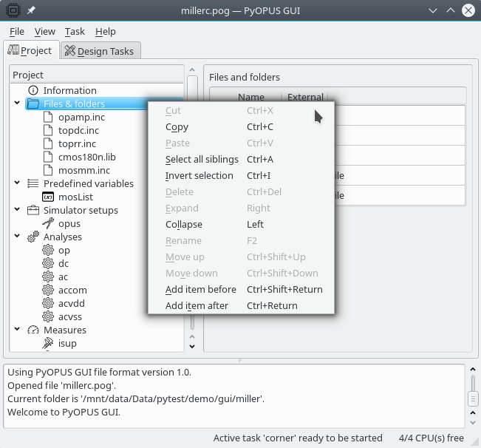Switch to the Design Tasks tab
Viewport: 481px width, 448px height.
[x=100, y=51]
